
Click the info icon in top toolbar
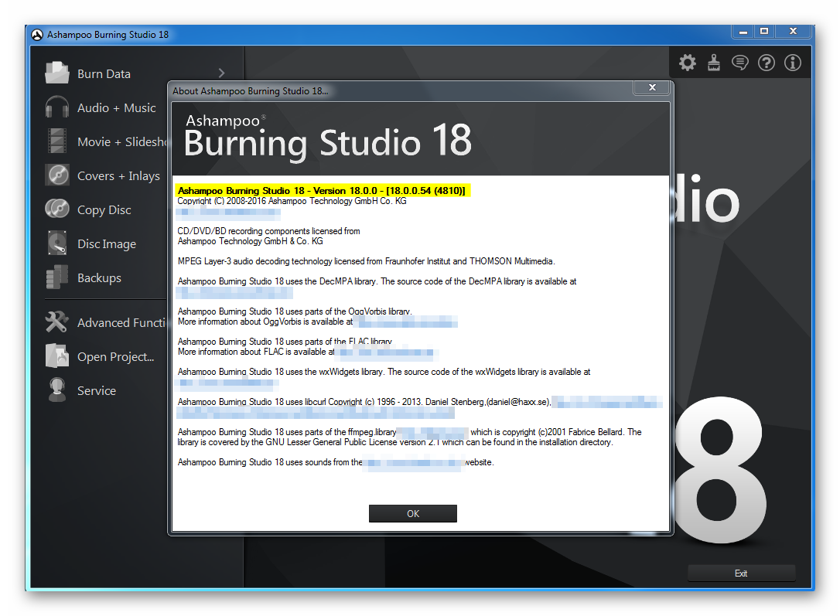[x=793, y=63]
